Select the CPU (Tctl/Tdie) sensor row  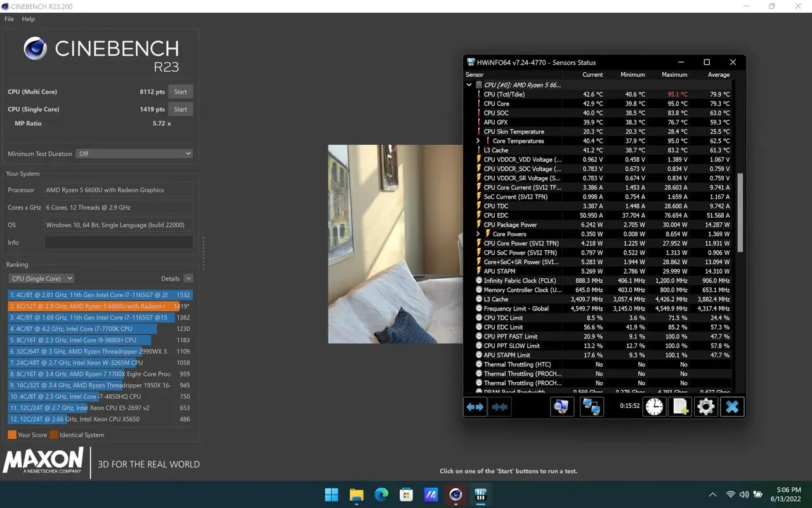(598, 94)
